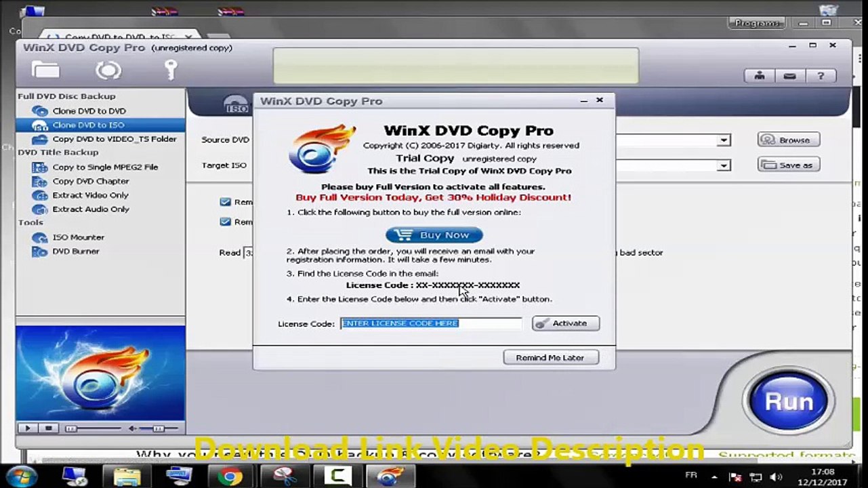Play the preview video
868x488 pixels.
point(28,428)
